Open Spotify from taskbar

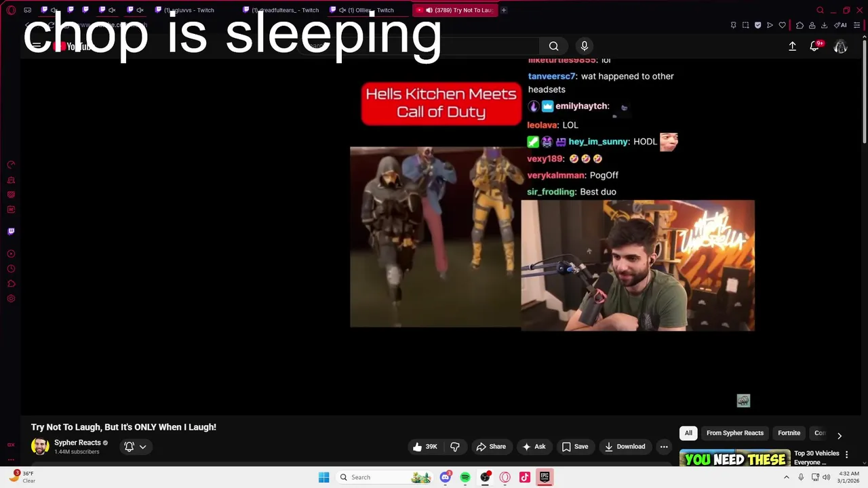(x=465, y=477)
